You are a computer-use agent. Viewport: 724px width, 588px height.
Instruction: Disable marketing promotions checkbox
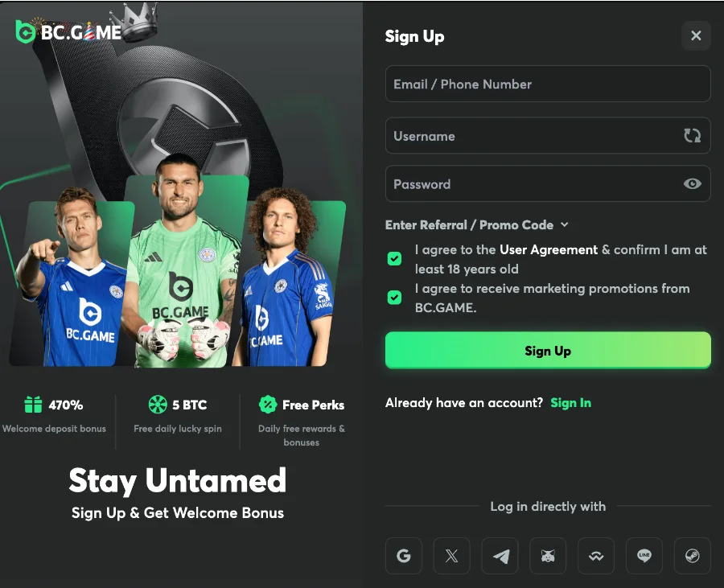(394, 297)
